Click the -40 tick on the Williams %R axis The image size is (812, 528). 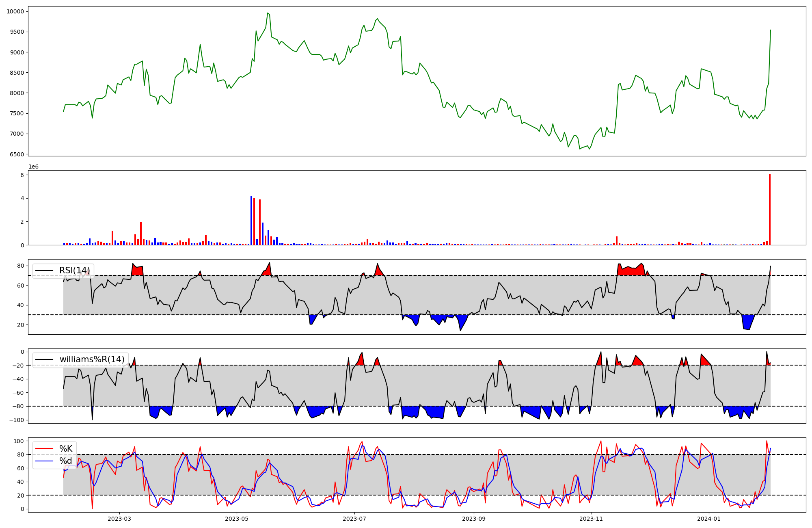pos(18,379)
